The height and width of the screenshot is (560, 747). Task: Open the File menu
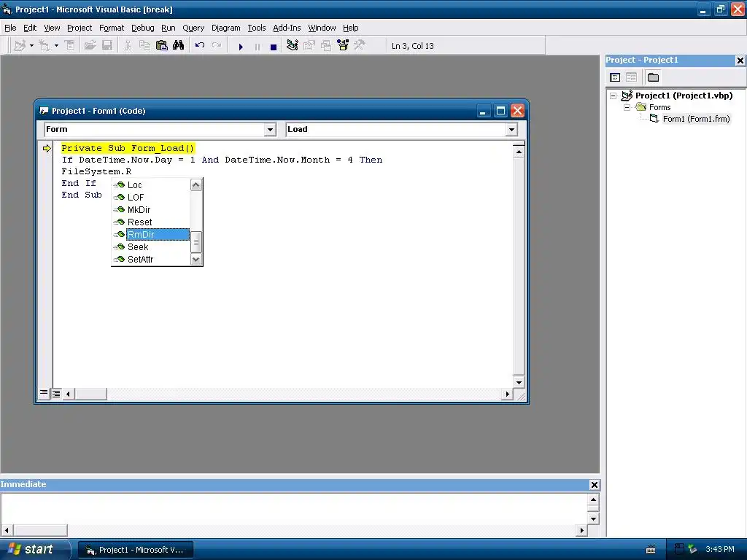coord(10,28)
